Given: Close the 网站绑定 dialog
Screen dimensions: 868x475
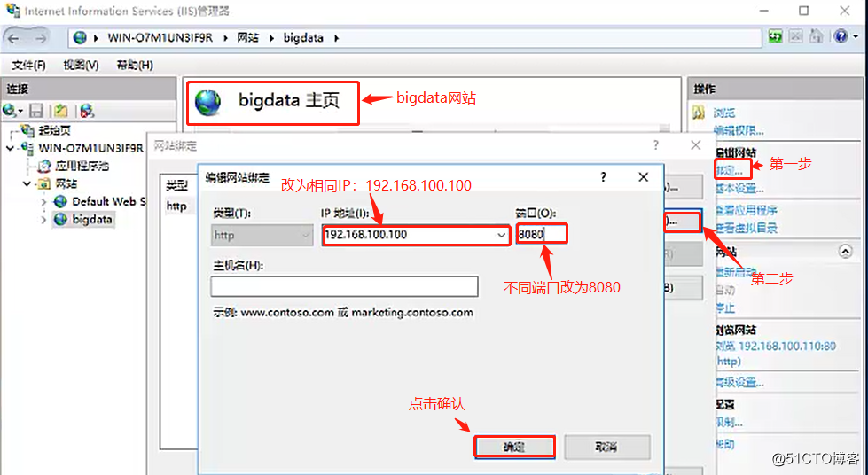Looking at the screenshot, I should (696, 145).
